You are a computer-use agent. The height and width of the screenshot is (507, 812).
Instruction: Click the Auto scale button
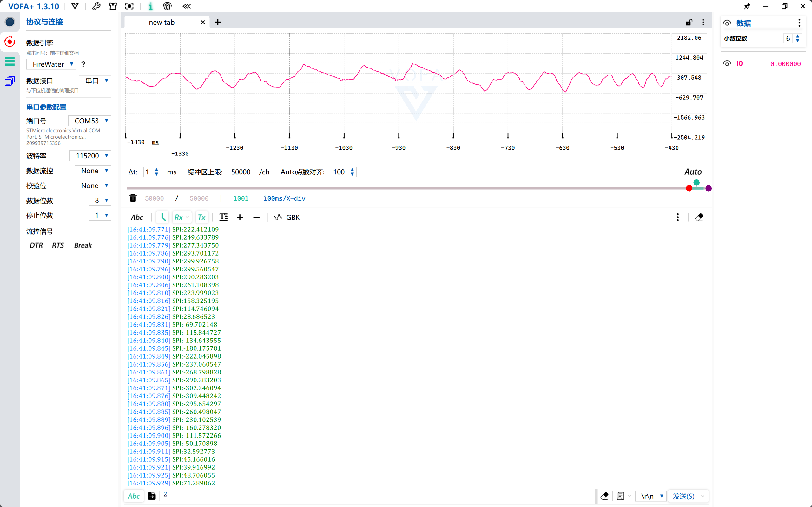pos(693,172)
